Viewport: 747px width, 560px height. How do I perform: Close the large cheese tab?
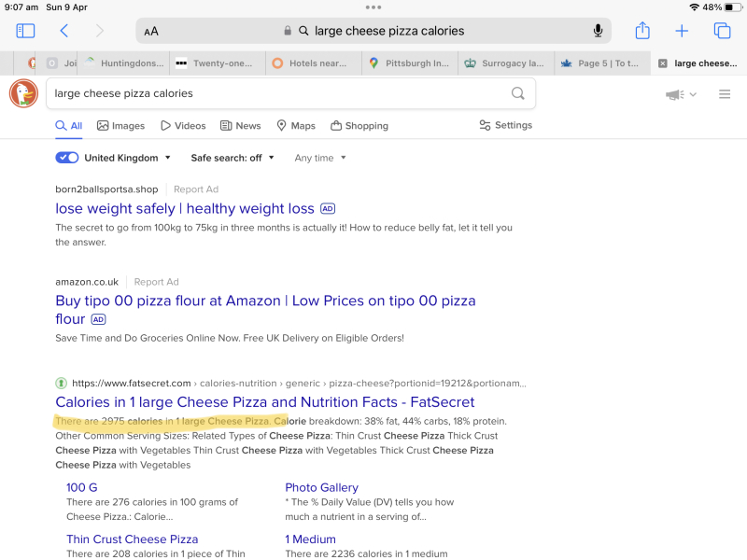pyautogui.click(x=662, y=63)
